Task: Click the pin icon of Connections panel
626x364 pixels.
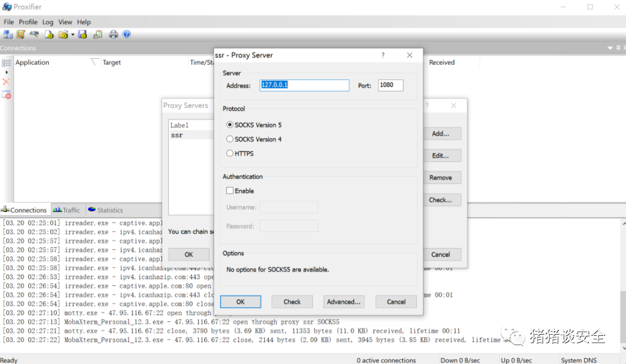Action: (618, 48)
